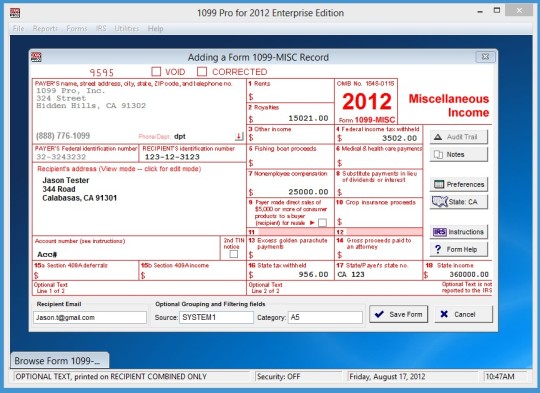Click the Phone/Dept lookup arrow icon
This screenshot has height=393, width=540.
pos(239,136)
